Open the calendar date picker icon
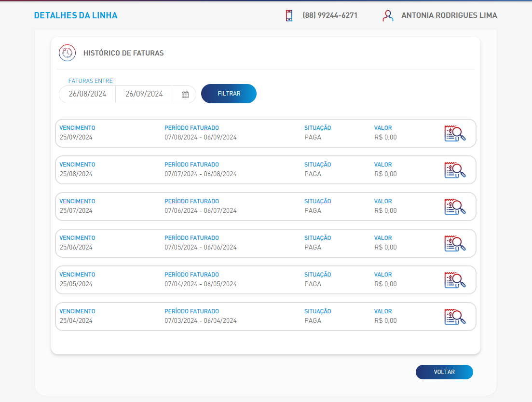The height and width of the screenshot is (402, 532). click(x=185, y=95)
